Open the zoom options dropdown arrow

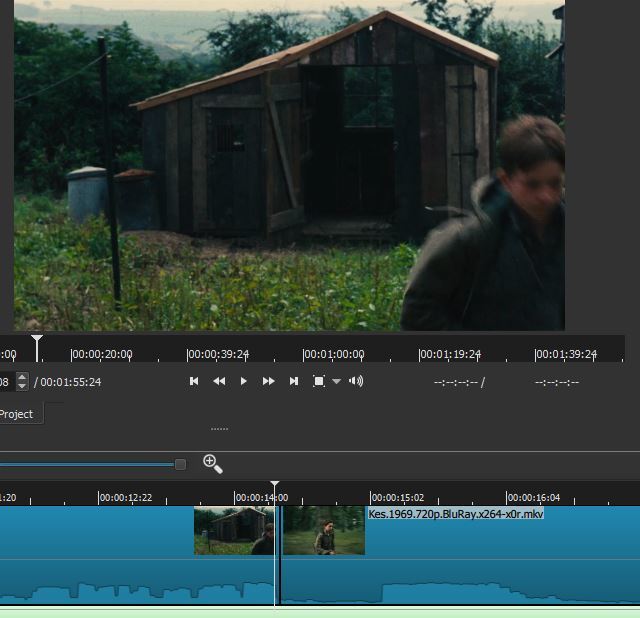click(x=336, y=381)
